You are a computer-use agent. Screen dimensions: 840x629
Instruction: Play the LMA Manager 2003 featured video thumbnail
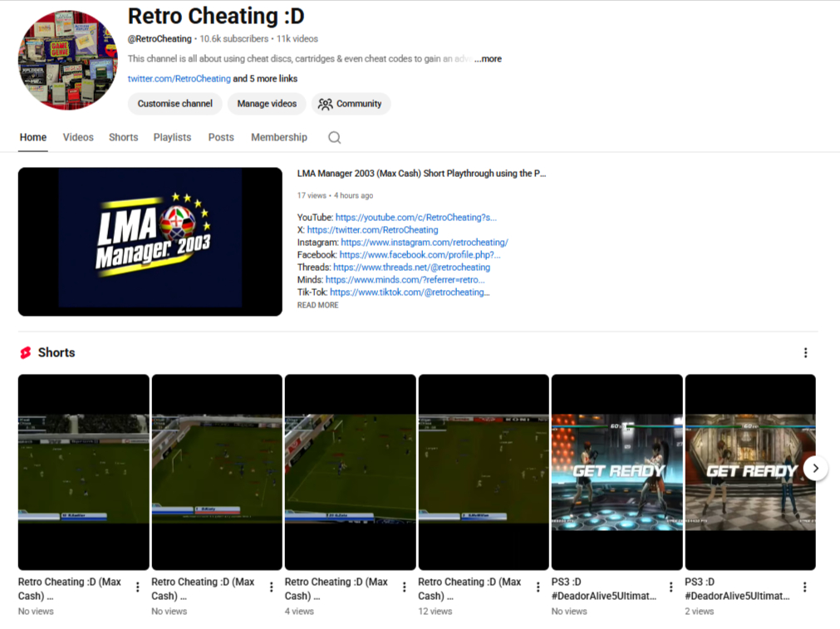point(150,242)
